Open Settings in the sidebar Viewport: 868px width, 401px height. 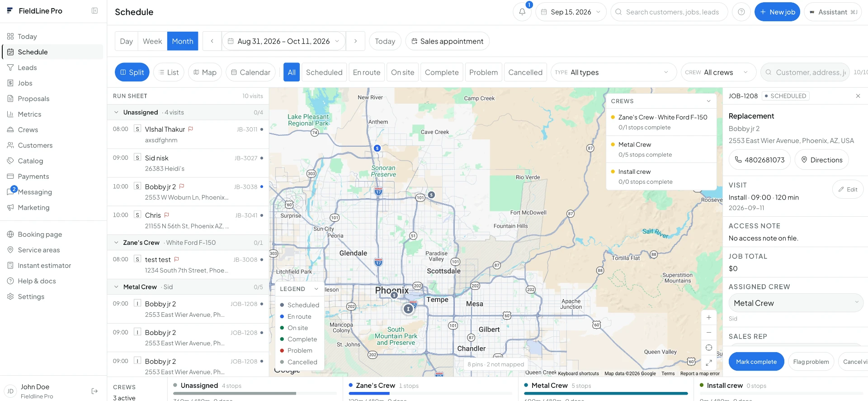pyautogui.click(x=52, y=296)
